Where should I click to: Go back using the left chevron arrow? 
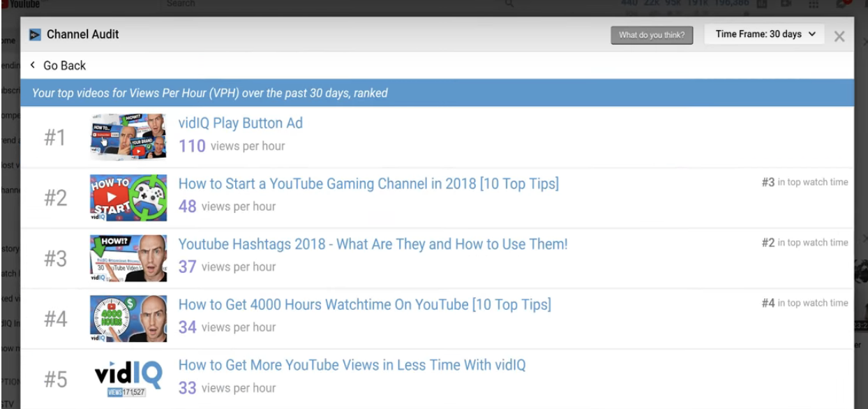pyautogui.click(x=32, y=65)
